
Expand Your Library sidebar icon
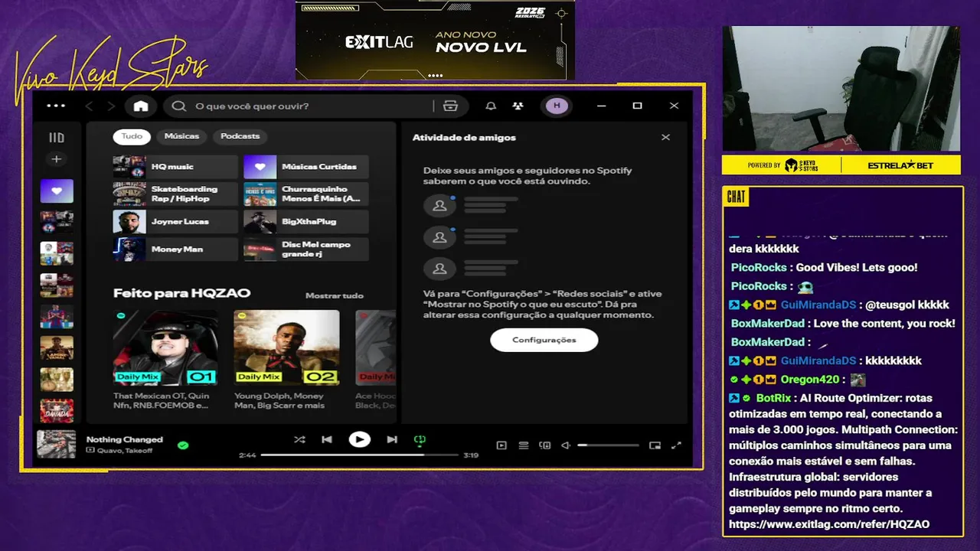57,138
